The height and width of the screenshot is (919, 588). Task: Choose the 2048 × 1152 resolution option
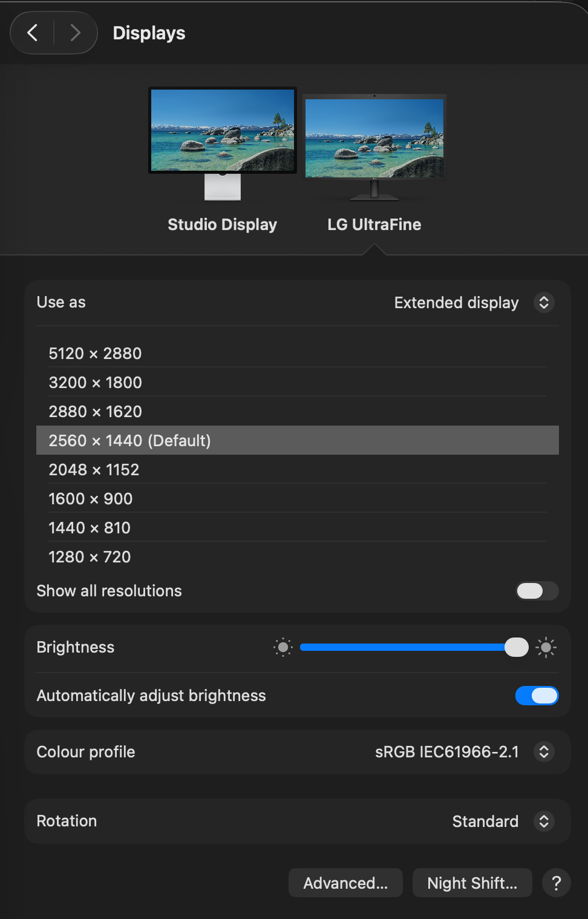94,470
